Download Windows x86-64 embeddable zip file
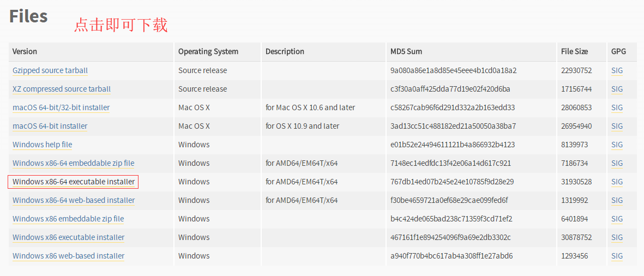 pos(73,163)
